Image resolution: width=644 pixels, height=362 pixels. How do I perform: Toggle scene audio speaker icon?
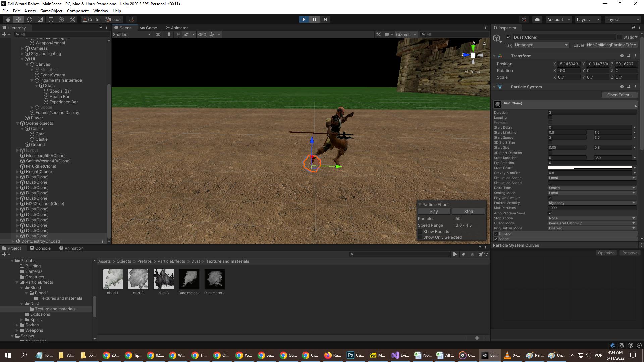coord(178,34)
